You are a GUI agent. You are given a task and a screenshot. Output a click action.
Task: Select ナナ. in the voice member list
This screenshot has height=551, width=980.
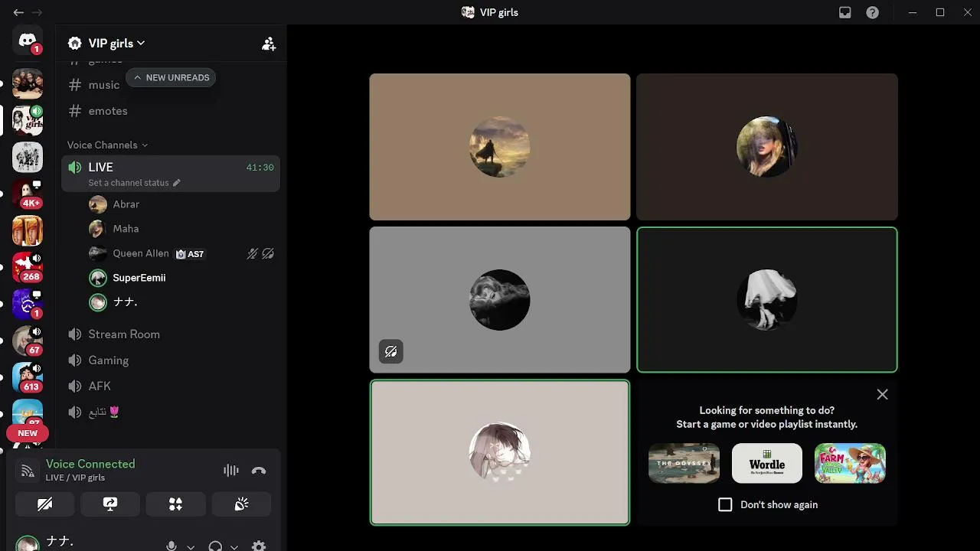(x=181, y=302)
